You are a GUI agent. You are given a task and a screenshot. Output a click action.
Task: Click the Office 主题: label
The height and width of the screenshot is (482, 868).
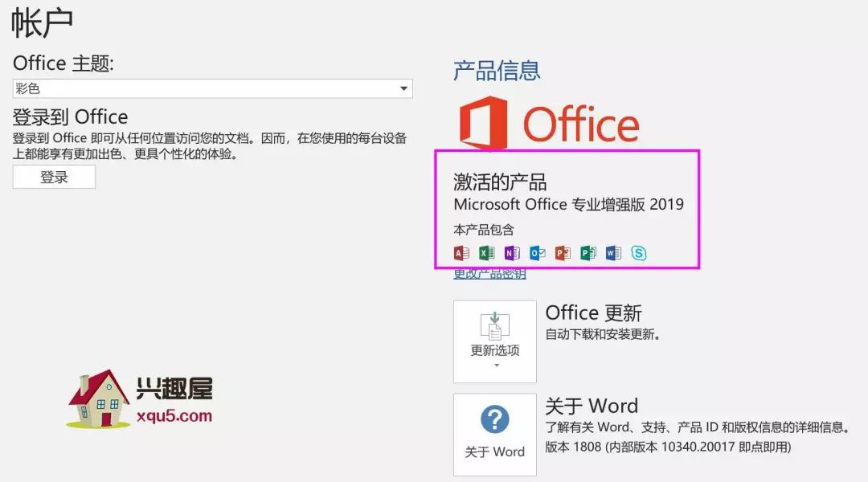click(63, 63)
